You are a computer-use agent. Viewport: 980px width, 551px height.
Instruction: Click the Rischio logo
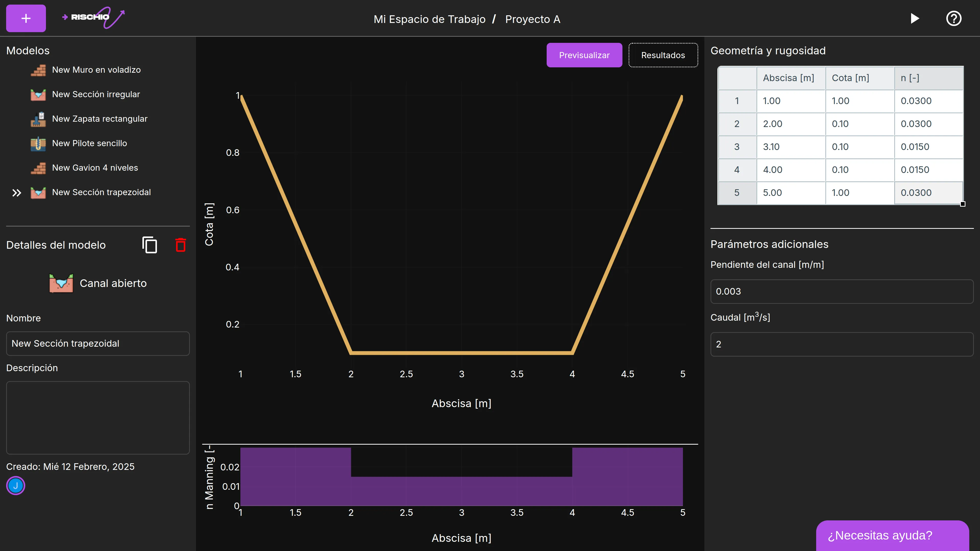pos(93,17)
